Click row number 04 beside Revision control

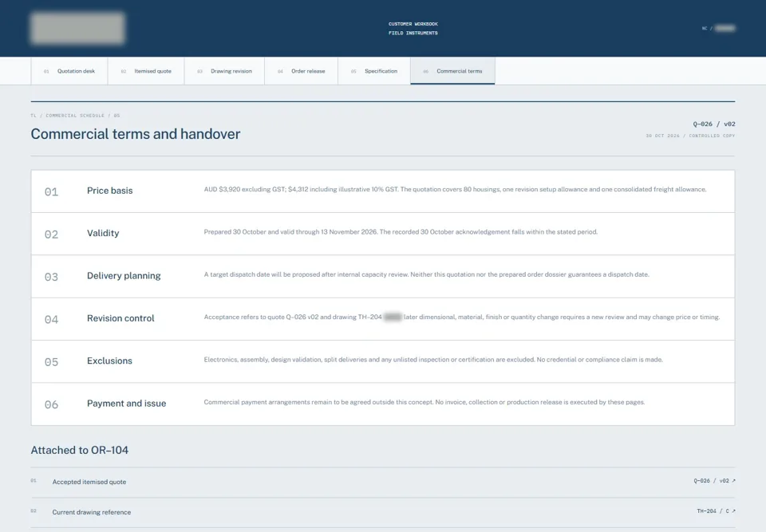[51, 320]
